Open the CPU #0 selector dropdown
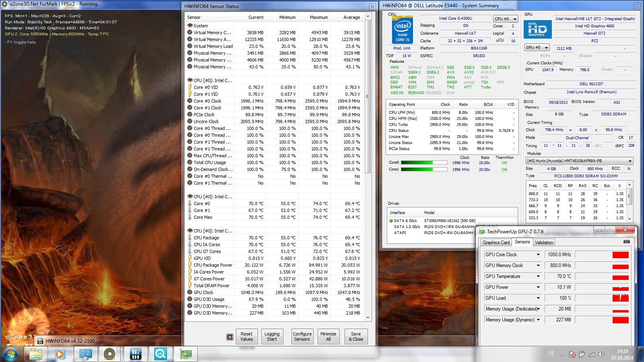The width and height of the screenshot is (644, 362). coord(506,19)
